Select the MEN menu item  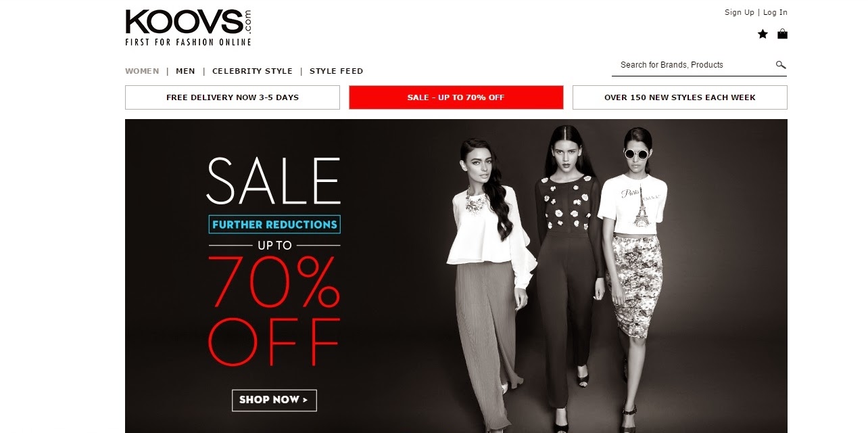[185, 71]
